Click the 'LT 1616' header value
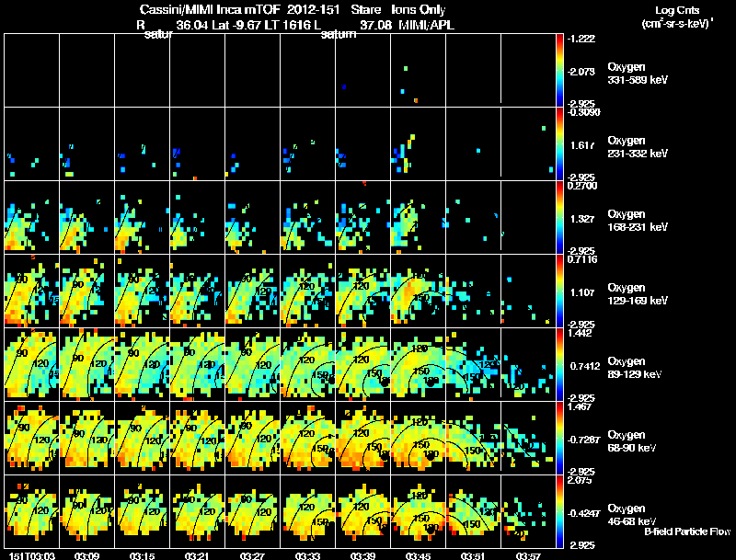This screenshot has height=560, width=736. 287,25
